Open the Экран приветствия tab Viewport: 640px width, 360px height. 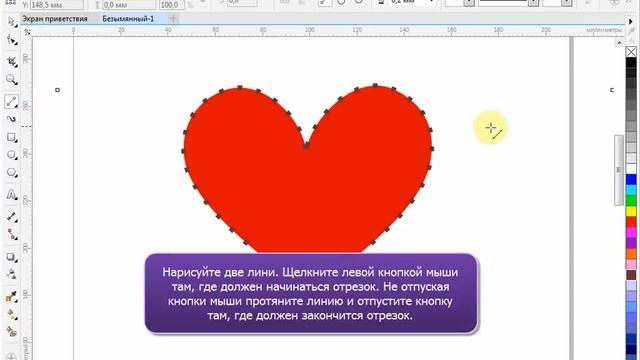point(55,18)
